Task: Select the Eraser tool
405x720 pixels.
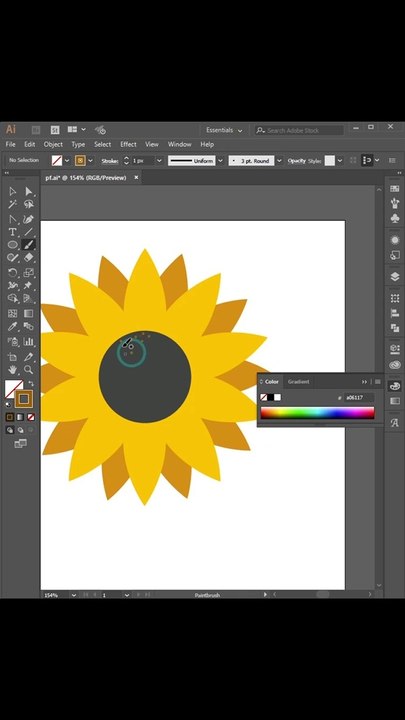Action: (x=28, y=258)
